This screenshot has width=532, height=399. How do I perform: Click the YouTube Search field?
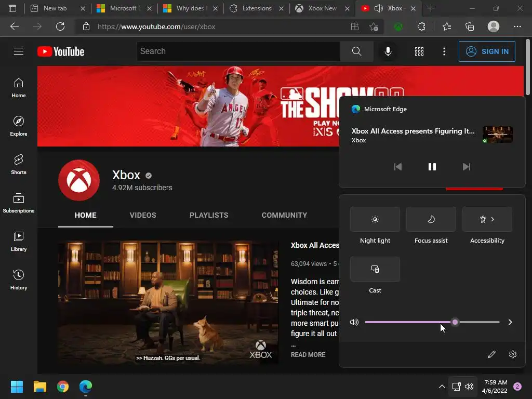[238, 51]
